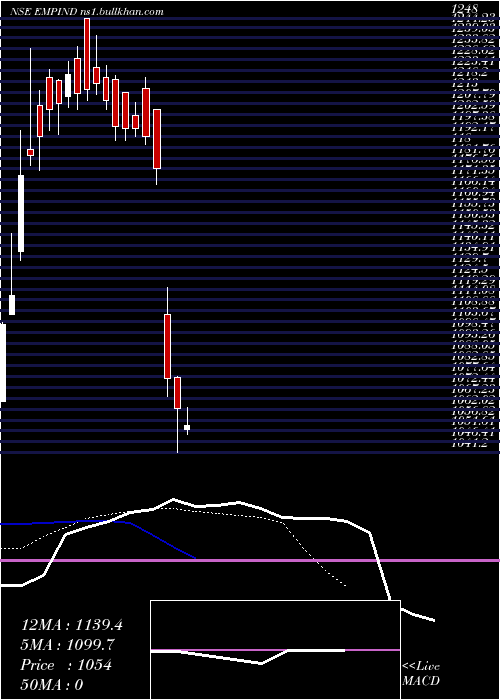500x700 pixels.
Task: Select the tall white candle rising to 1175
Action: point(21,213)
